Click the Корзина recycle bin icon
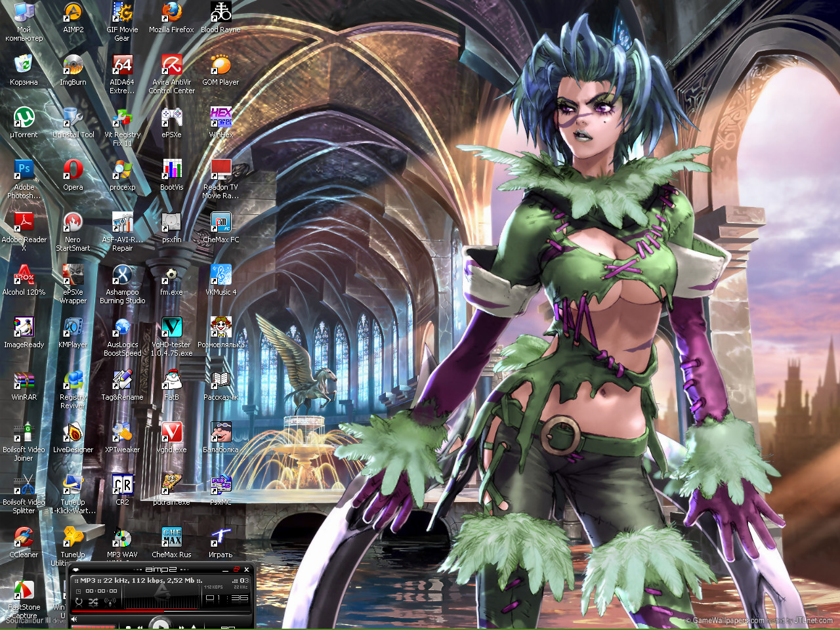 (24, 65)
